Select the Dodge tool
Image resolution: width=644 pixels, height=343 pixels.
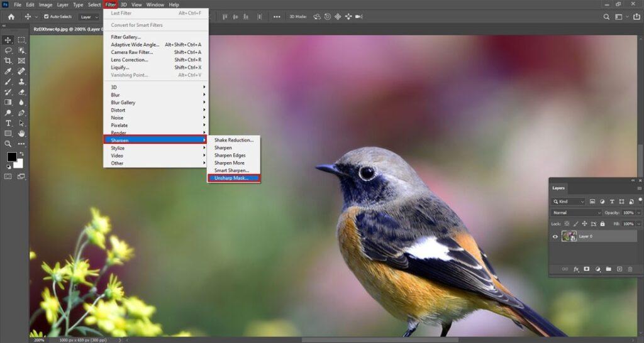coord(8,113)
